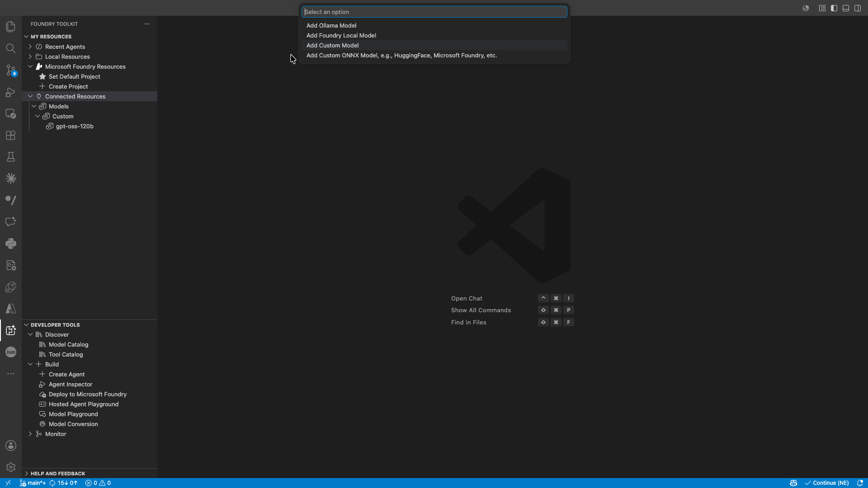Open Copilot status icon in status bar
The height and width of the screenshot is (488, 868).
click(793, 483)
